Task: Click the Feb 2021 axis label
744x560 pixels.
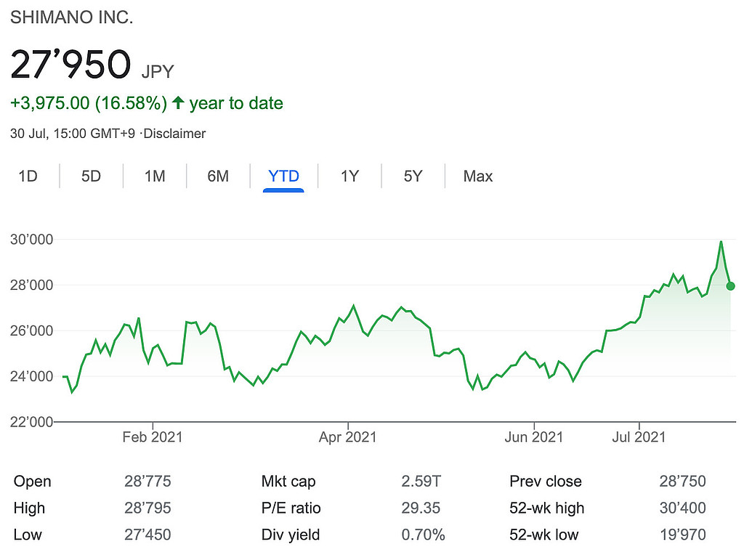Action: pyautogui.click(x=153, y=437)
